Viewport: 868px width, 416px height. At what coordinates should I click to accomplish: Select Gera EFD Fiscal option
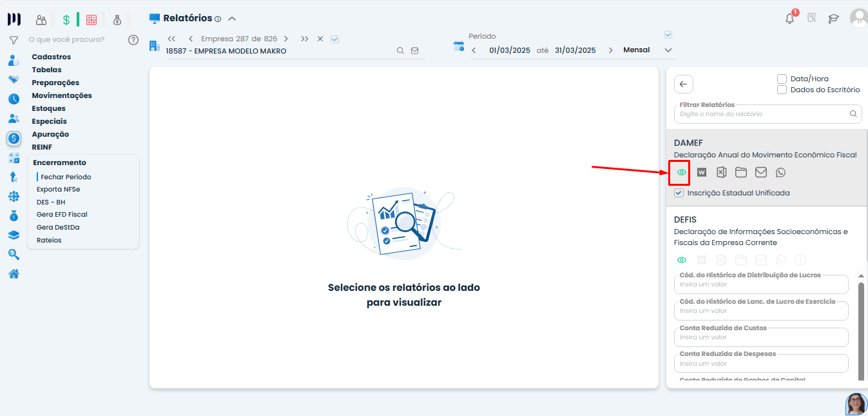tap(62, 214)
